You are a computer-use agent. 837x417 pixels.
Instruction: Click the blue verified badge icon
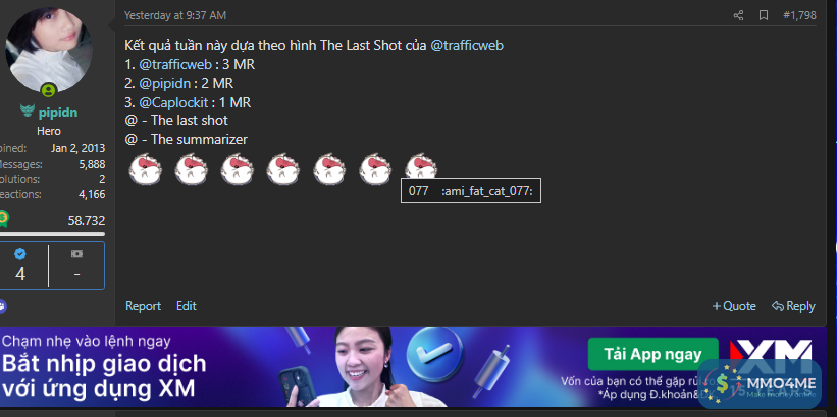(x=20, y=254)
